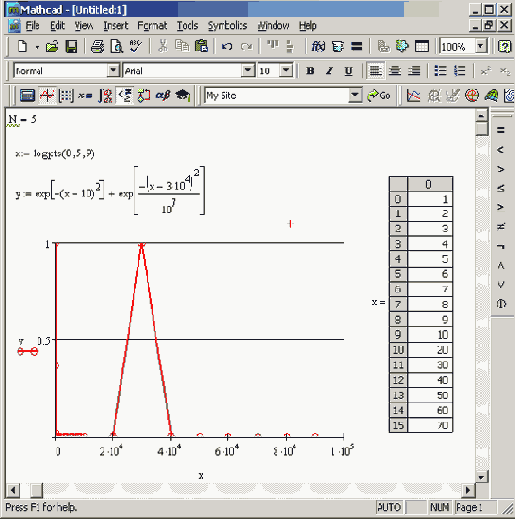The image size is (515, 519).
Task: Click vertical scrollbar down arrow
Action: [481, 477]
